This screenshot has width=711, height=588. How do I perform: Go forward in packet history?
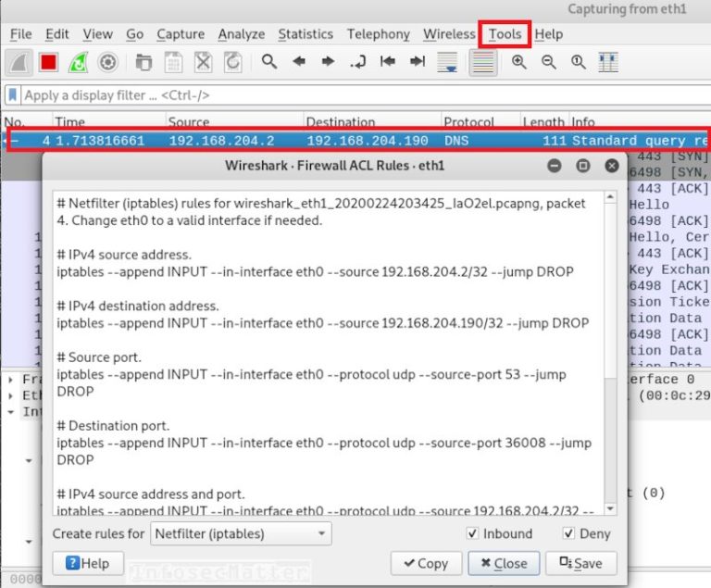[x=328, y=61]
